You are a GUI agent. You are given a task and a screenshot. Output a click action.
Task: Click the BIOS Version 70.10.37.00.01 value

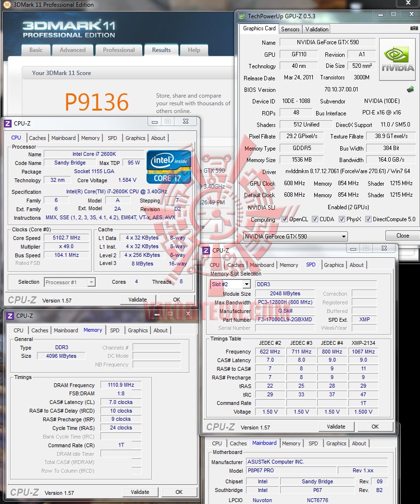(341, 89)
